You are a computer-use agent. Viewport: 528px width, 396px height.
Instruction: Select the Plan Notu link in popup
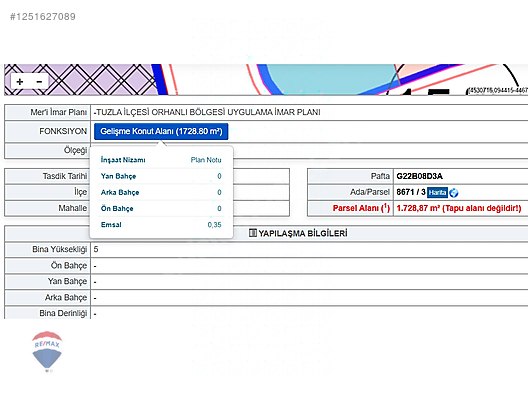[x=206, y=160]
